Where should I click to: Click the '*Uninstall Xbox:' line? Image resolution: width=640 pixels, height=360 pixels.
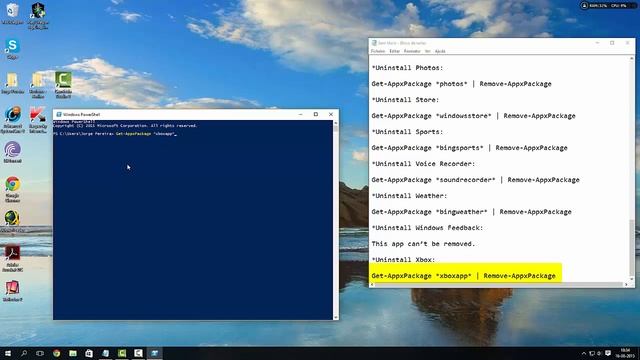(403, 260)
